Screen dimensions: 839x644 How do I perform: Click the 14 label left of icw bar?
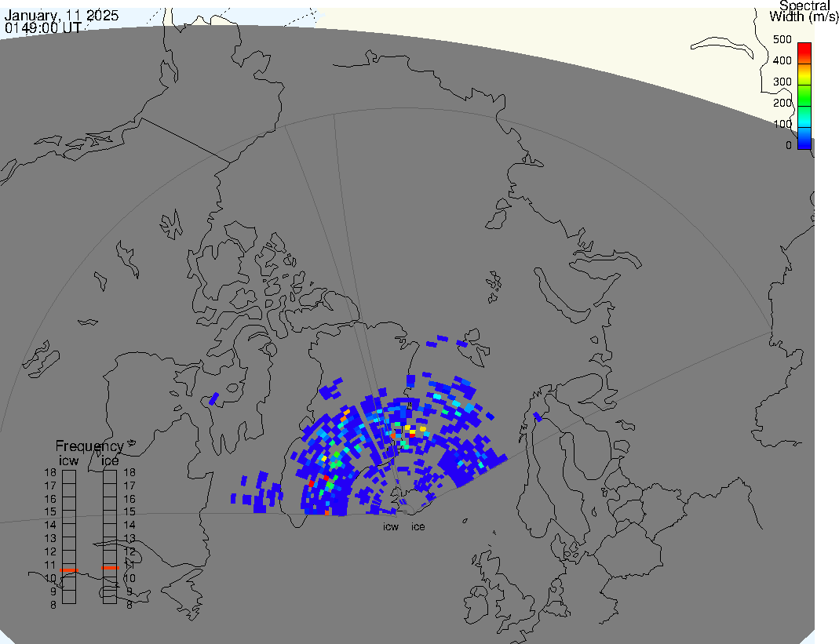pos(50,526)
